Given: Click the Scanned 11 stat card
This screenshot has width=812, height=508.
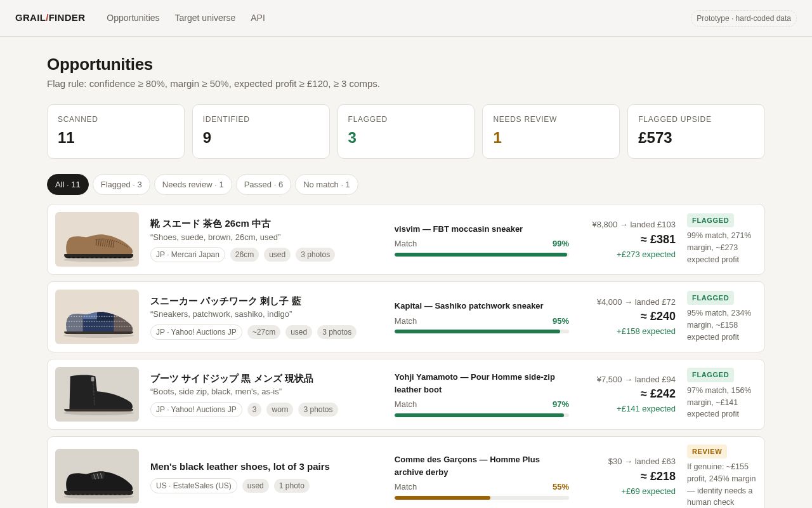Looking at the screenshot, I should click(x=115, y=131).
